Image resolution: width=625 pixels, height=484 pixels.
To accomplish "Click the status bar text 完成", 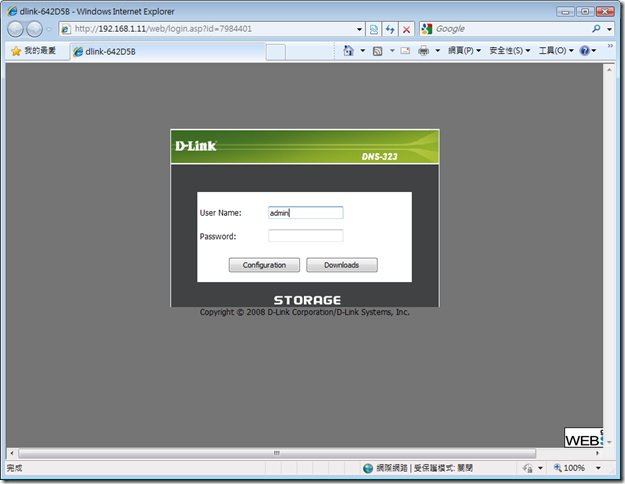I will tap(14, 468).
